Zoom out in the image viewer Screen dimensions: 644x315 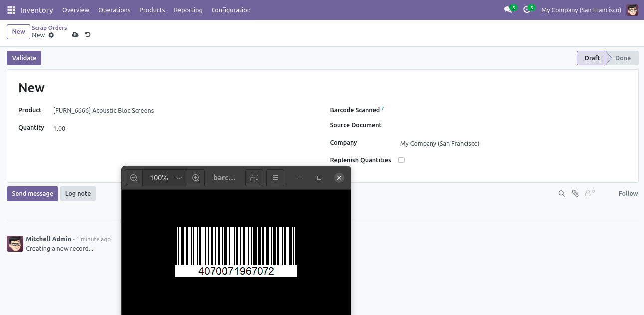pos(134,178)
